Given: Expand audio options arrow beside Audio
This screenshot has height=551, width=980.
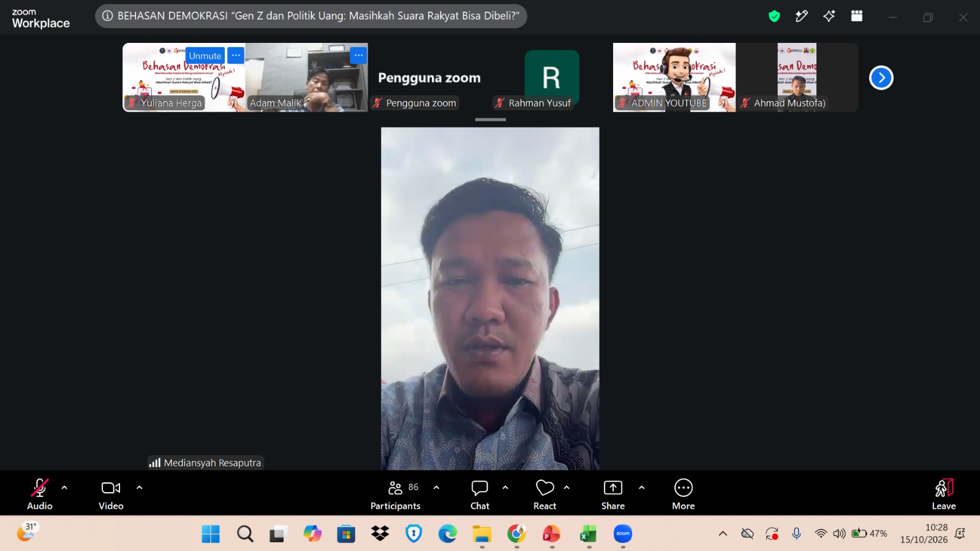Looking at the screenshot, I should pos(64,488).
